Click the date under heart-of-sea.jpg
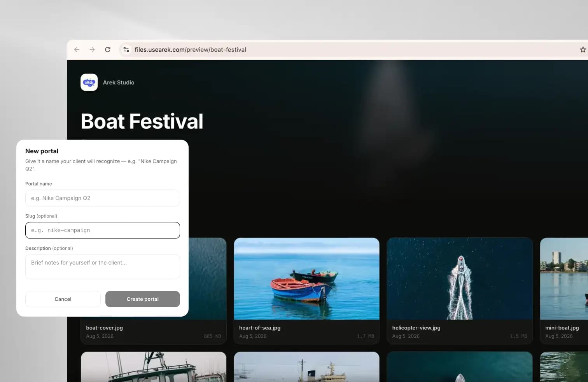Viewport: 588px width, 382px height. [253, 336]
